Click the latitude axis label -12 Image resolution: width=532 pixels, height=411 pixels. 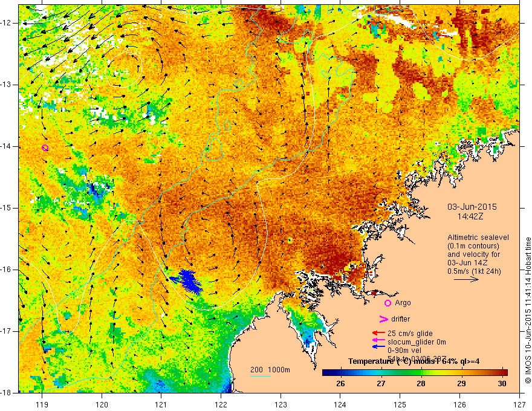coord(6,23)
